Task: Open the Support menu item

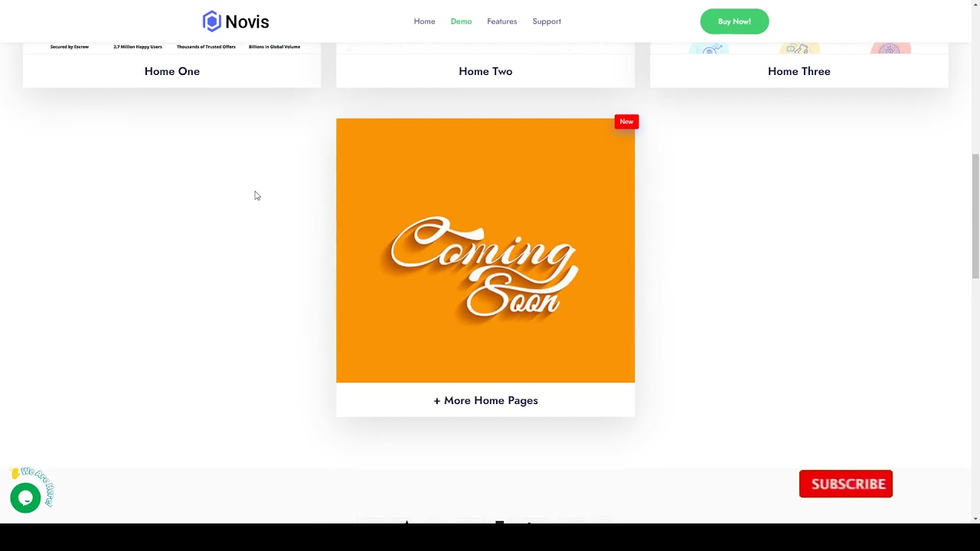Action: point(547,21)
